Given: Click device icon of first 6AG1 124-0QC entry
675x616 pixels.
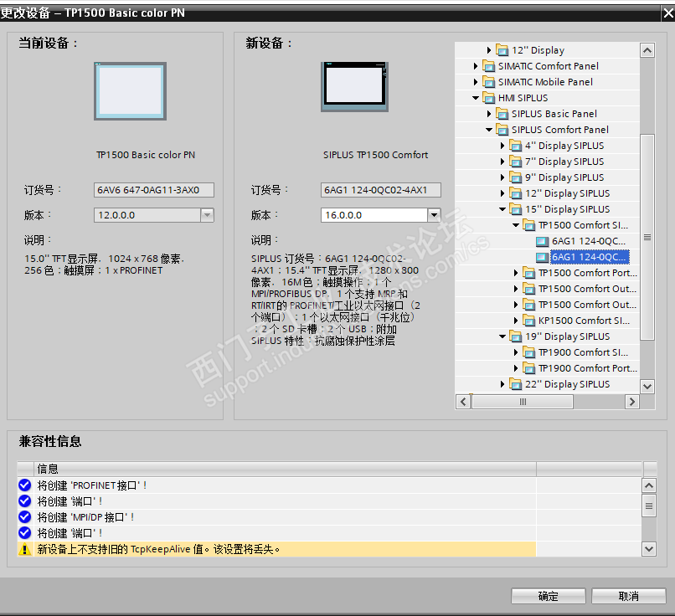Looking at the screenshot, I should [x=542, y=241].
